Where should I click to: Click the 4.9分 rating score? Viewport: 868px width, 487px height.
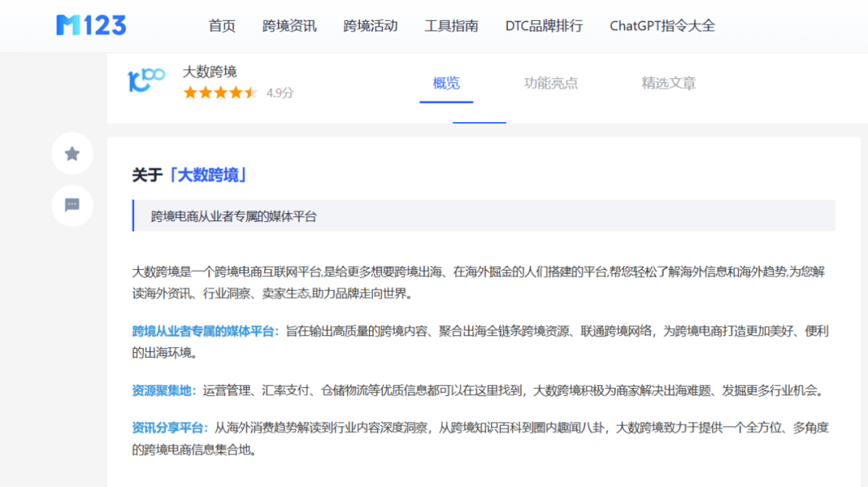coord(280,93)
